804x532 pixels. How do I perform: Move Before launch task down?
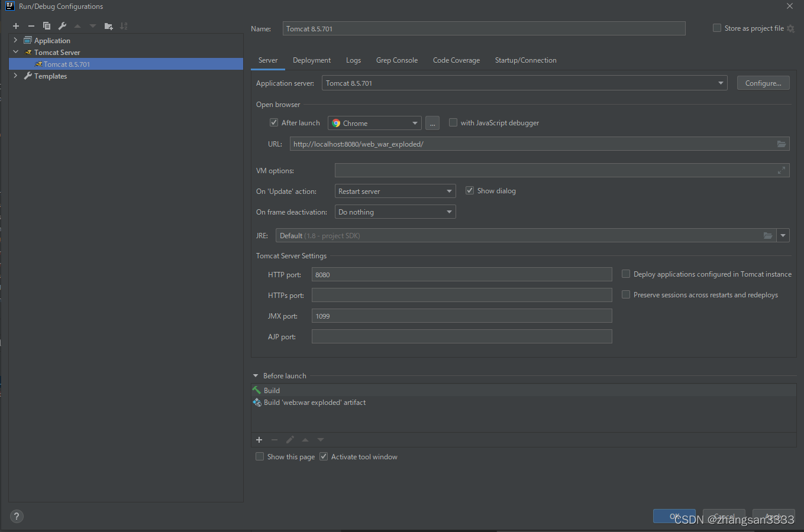click(321, 440)
